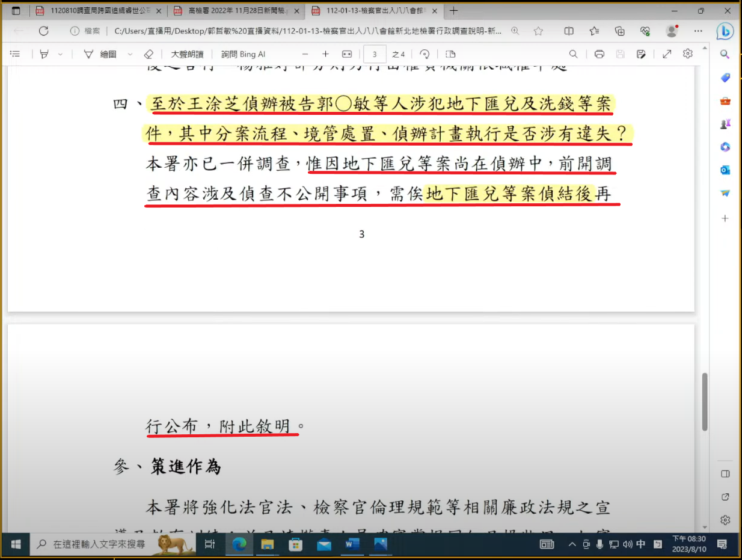Expand the 繪圖 draw options dropdown
The height and width of the screenshot is (560, 742).
(x=130, y=54)
